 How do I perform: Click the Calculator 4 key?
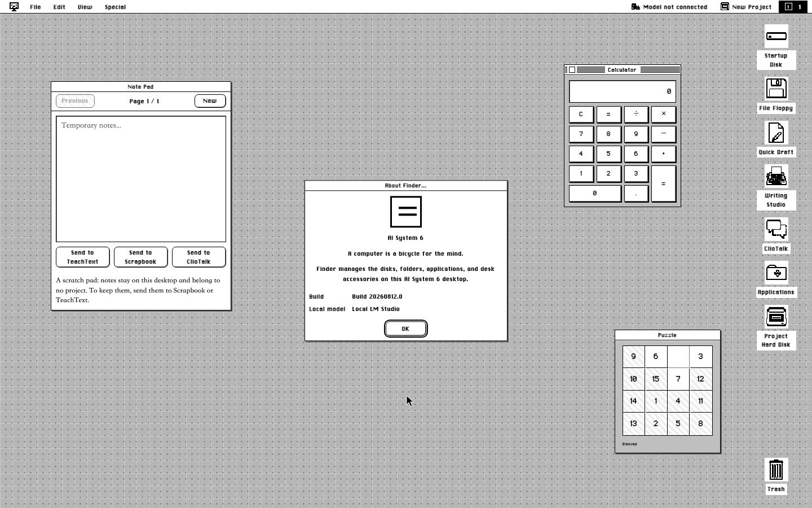[581, 154]
